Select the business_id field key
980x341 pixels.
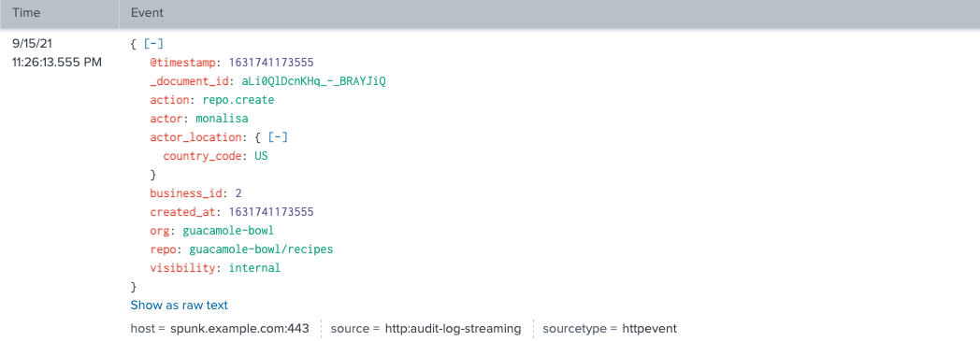186,193
